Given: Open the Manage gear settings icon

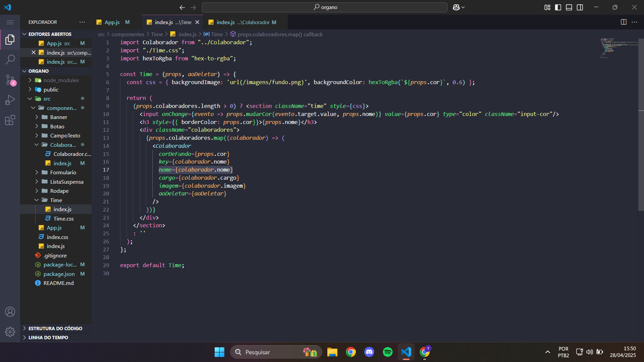Looking at the screenshot, I should (10, 332).
